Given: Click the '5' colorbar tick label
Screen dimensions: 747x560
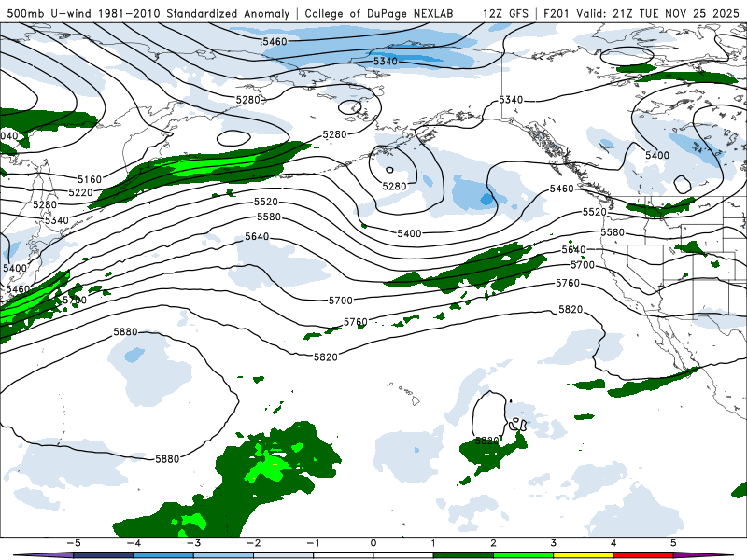Looking at the screenshot, I should pyautogui.click(x=673, y=543).
